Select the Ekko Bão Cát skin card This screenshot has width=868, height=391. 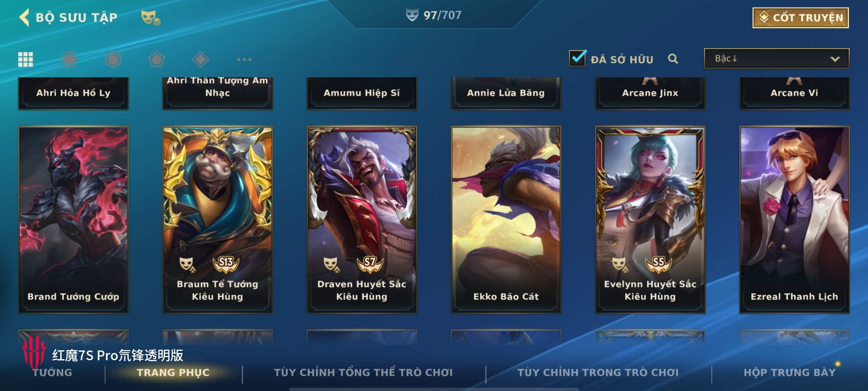coord(506,220)
